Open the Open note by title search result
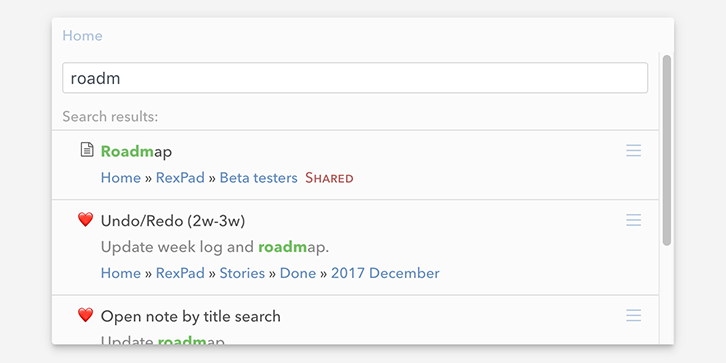 click(x=191, y=317)
